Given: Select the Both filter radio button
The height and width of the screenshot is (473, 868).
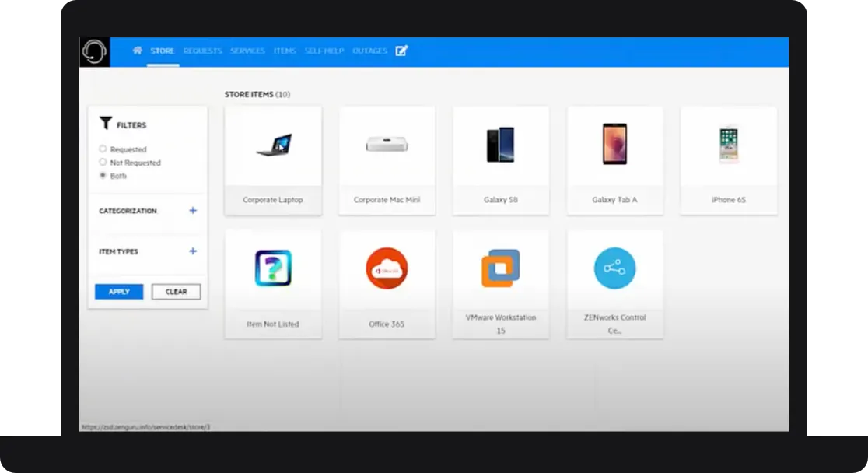Looking at the screenshot, I should point(103,176).
